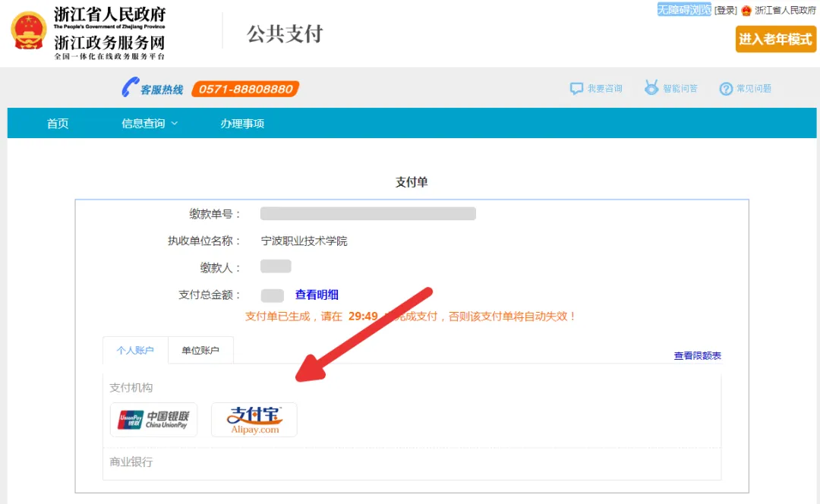
Task: Open 我要咨询 consultation chat icon
Action: click(x=577, y=89)
